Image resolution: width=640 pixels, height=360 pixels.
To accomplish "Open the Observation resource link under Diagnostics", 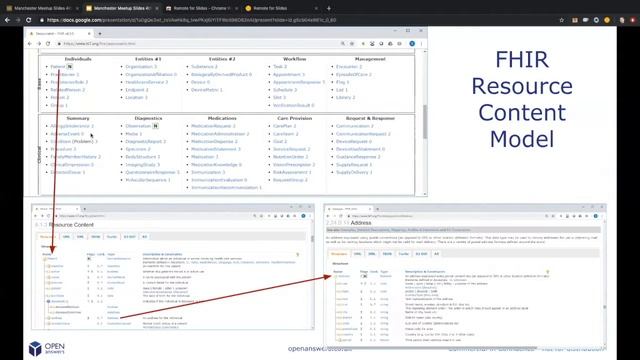I will click(138, 126).
